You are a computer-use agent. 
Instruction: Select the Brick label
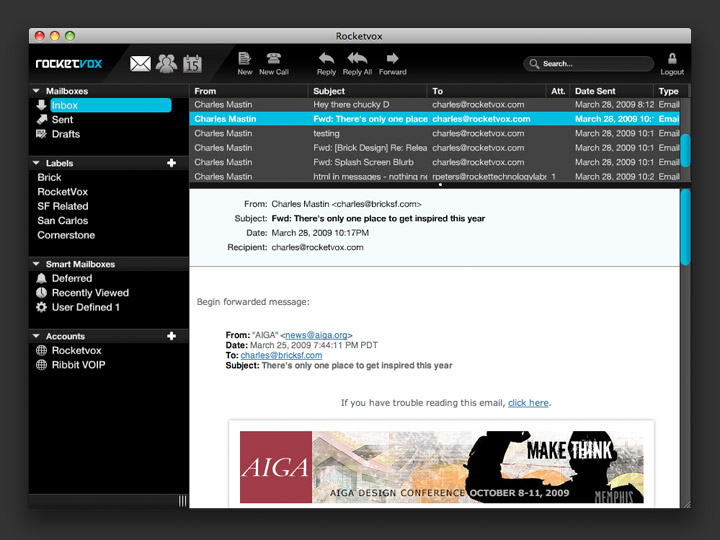tap(49, 177)
